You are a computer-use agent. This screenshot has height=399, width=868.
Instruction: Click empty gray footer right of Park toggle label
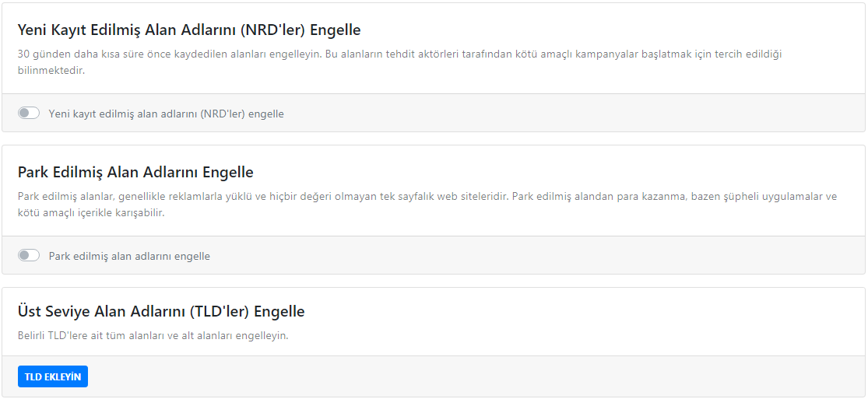coord(545,256)
